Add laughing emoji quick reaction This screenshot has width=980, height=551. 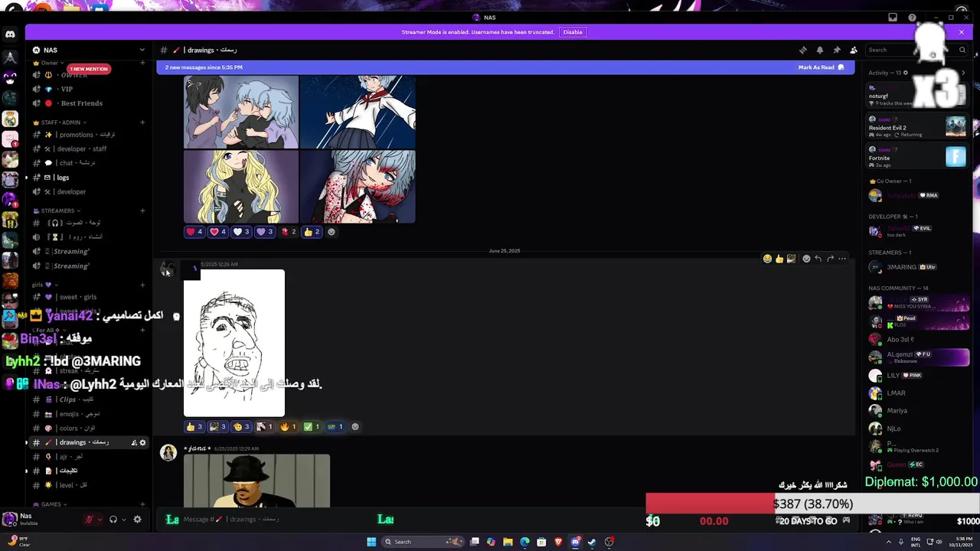coord(767,259)
